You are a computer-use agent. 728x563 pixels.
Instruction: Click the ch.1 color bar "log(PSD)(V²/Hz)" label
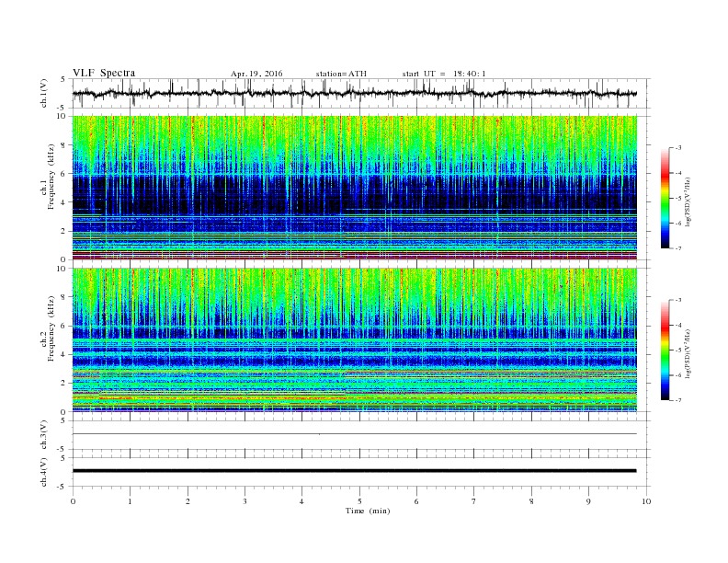[x=688, y=201]
